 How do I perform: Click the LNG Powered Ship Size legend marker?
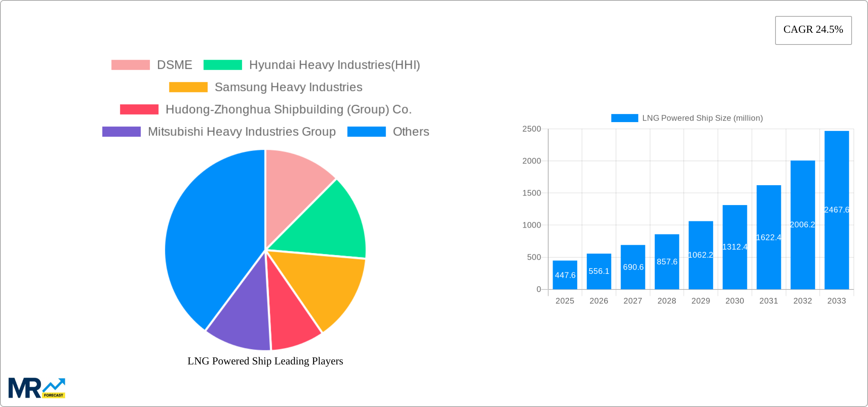click(624, 118)
